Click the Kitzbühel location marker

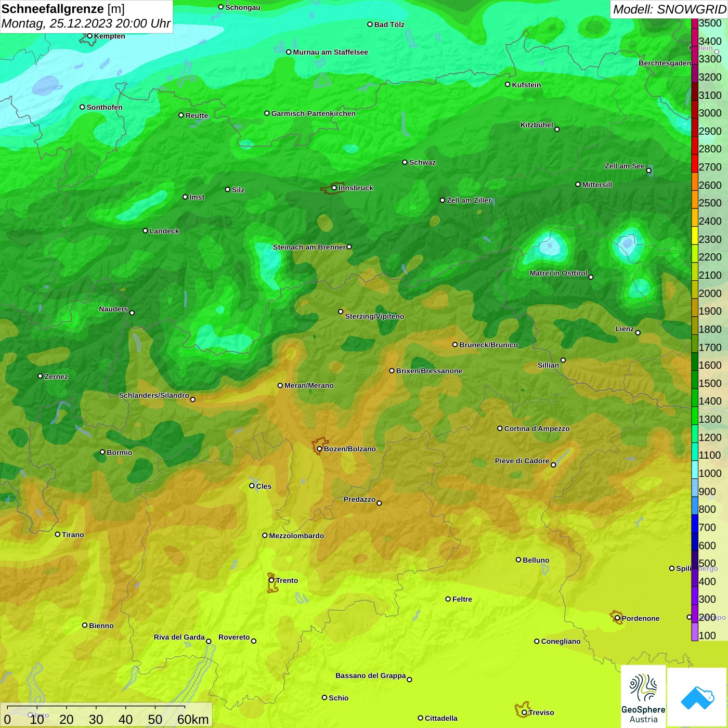[557, 129]
